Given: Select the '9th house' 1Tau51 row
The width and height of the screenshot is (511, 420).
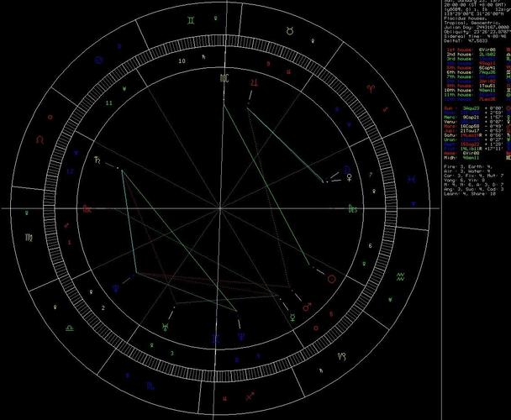Looking at the screenshot, I should tap(471, 86).
